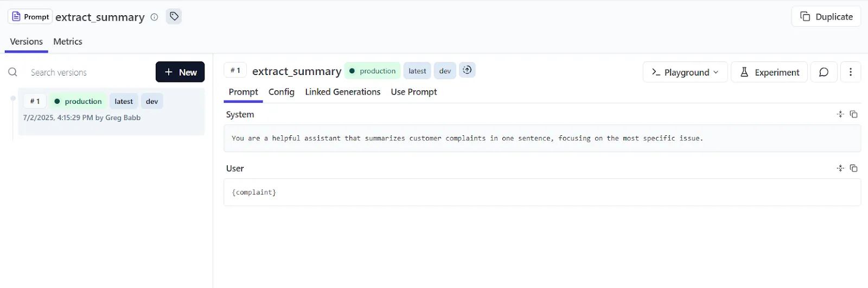Go to the Linked Generations tab
The height and width of the screenshot is (288, 868).
tap(342, 92)
